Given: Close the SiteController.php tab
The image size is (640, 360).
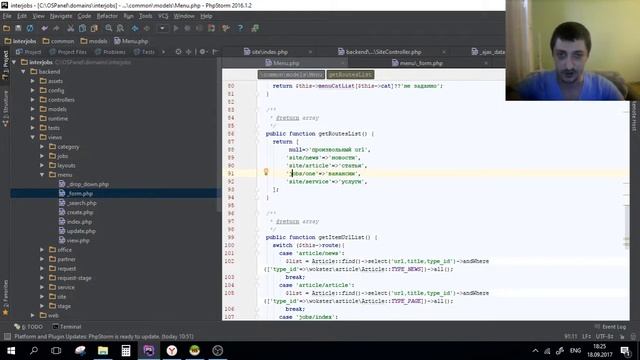Looking at the screenshot, I should coord(444,52).
